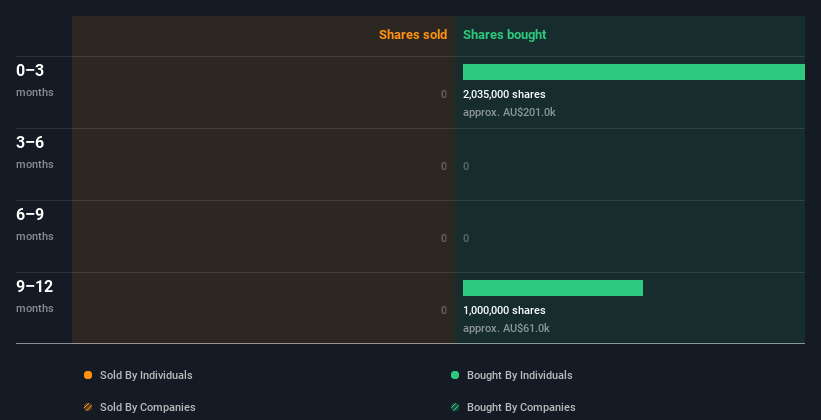Click the Shares bought column header

[x=505, y=35]
